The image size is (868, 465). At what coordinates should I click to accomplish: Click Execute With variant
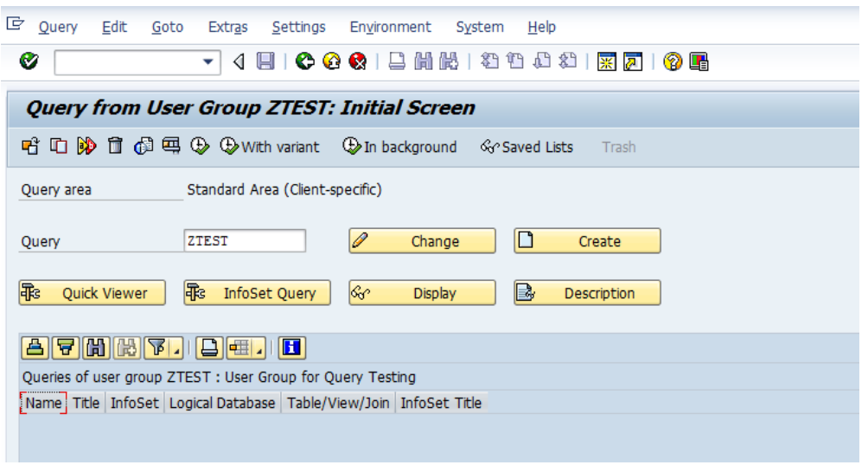270,147
